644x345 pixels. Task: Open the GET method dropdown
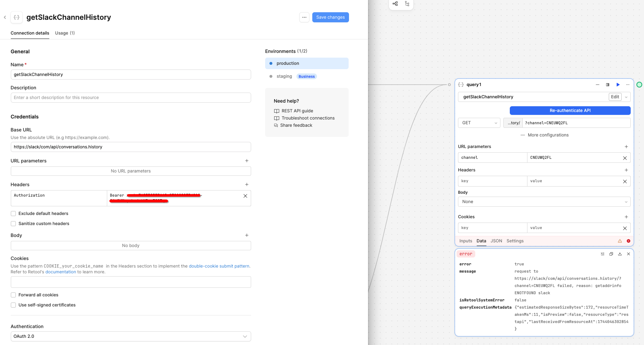479,123
